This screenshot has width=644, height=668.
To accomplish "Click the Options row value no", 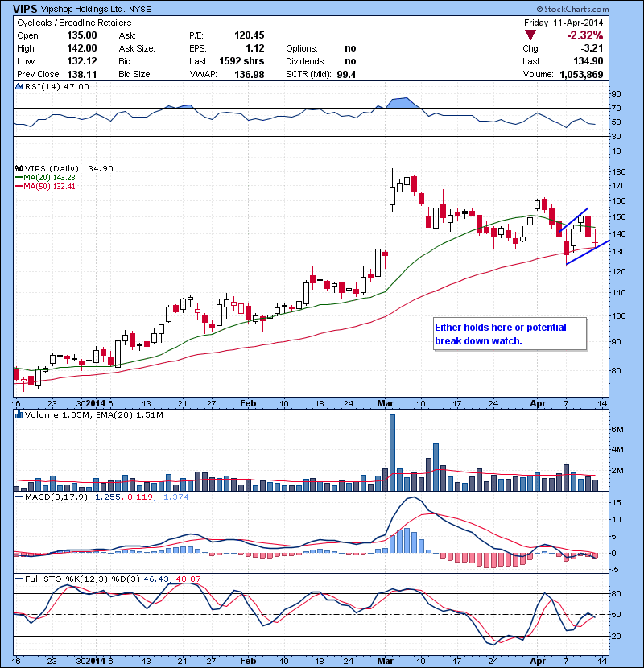I will (x=350, y=48).
